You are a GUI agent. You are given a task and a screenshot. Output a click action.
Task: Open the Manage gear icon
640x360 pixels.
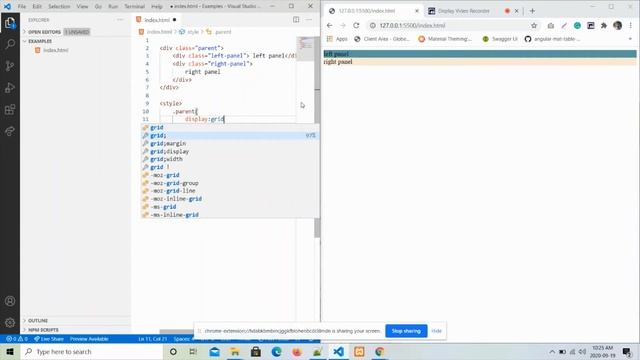pos(10,322)
